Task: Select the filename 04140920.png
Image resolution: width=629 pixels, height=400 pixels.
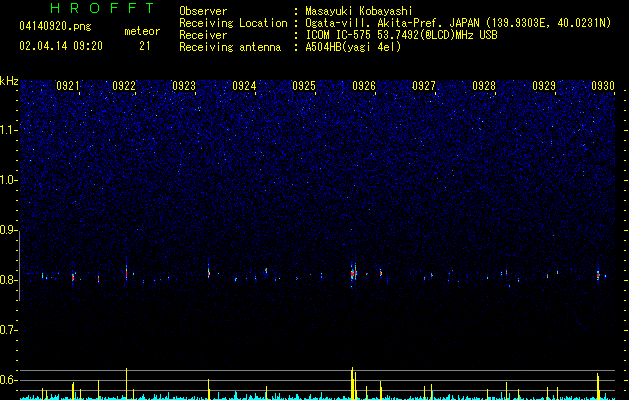Action: click(x=55, y=27)
